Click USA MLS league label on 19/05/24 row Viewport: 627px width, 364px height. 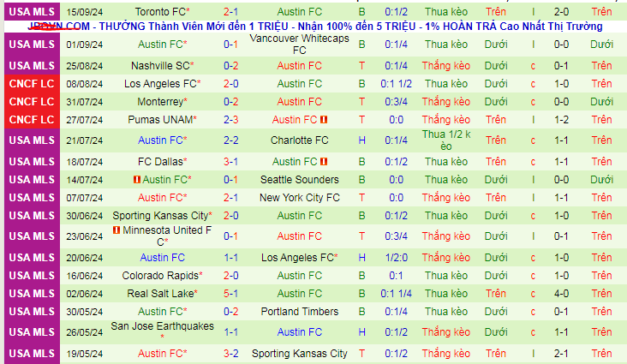(x=31, y=353)
